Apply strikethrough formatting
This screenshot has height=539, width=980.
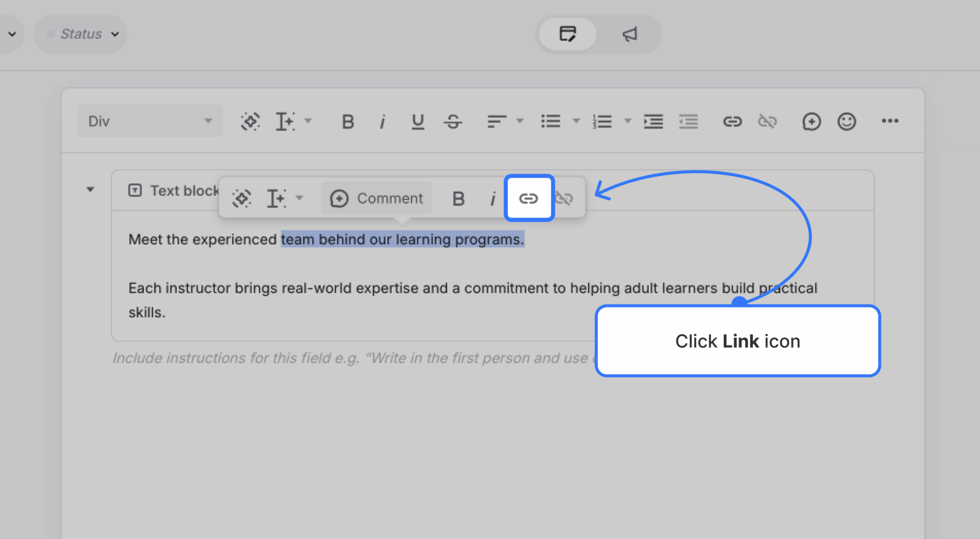click(x=453, y=121)
